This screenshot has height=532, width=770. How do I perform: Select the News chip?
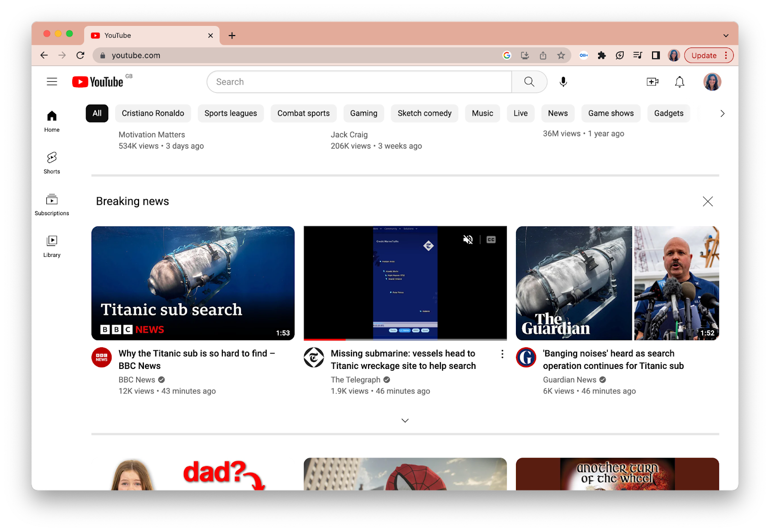558,114
